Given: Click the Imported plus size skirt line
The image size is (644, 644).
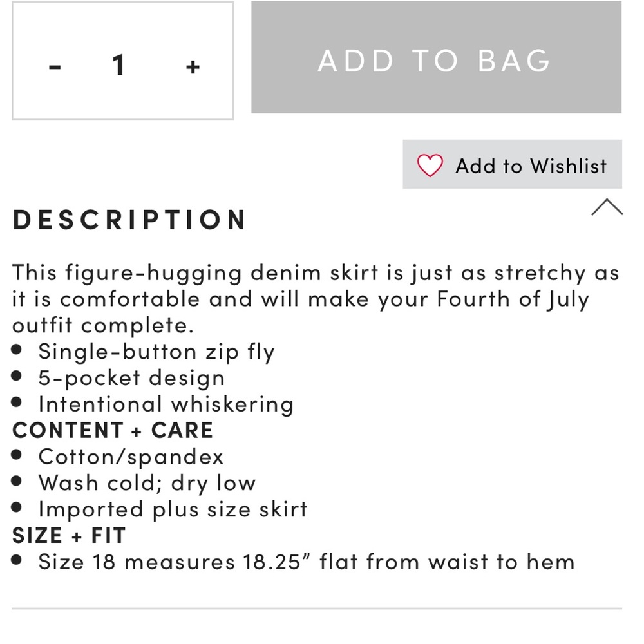Looking at the screenshot, I should (x=173, y=509).
